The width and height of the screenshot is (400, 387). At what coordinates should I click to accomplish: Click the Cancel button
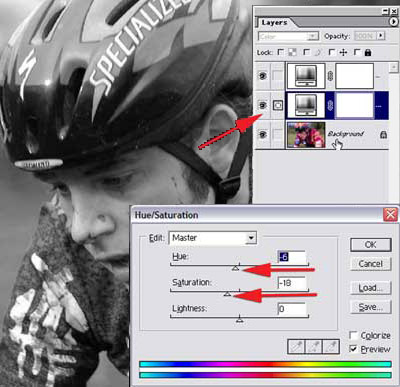[370, 264]
